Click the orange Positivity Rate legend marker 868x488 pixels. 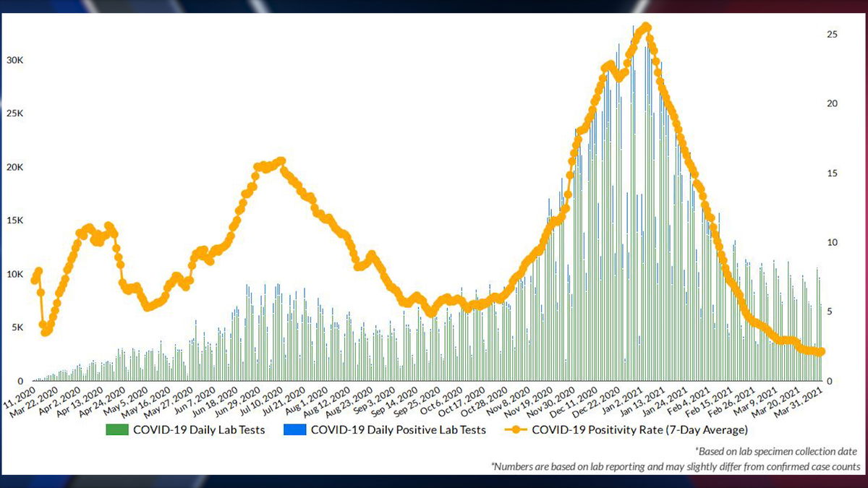point(515,430)
